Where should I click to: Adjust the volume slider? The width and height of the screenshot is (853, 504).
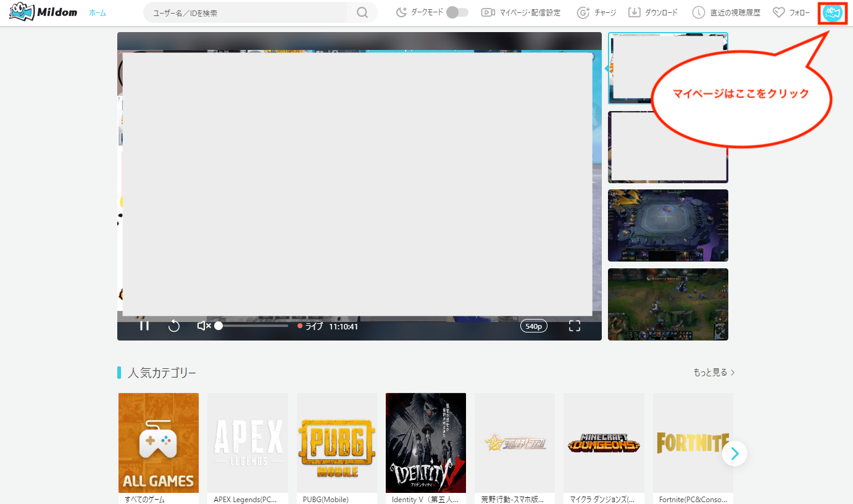pos(252,326)
